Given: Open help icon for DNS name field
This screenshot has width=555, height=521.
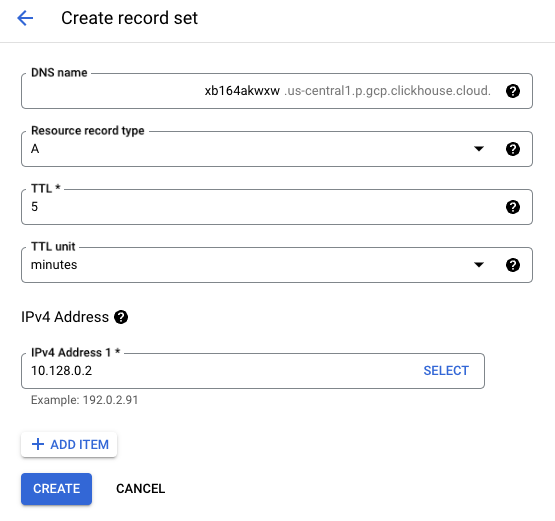Looking at the screenshot, I should pos(513,91).
